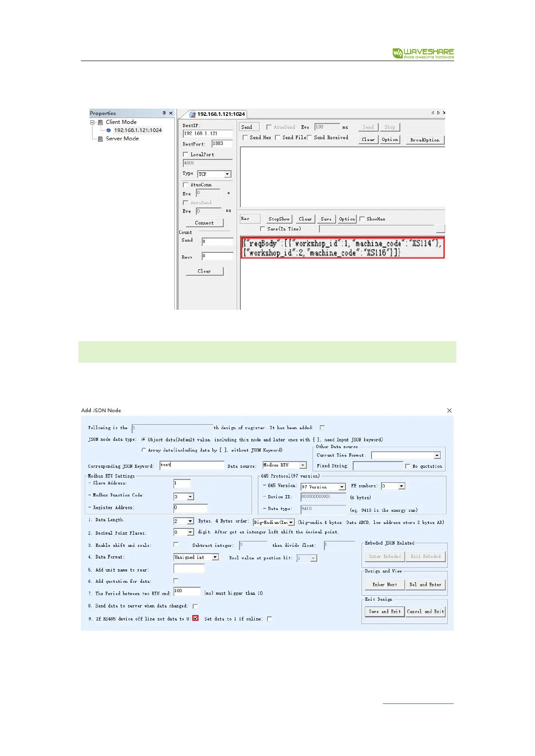Click the Del and Enter button

coord(425,585)
